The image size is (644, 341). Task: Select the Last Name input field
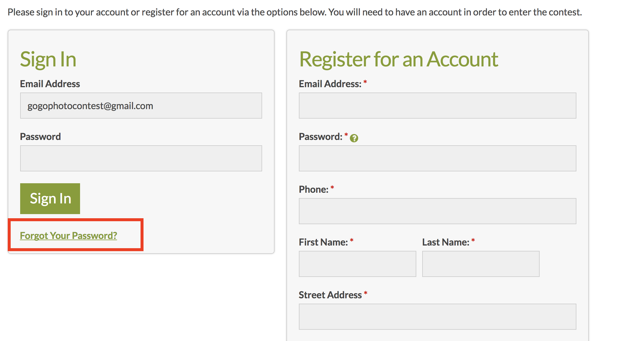point(481,264)
